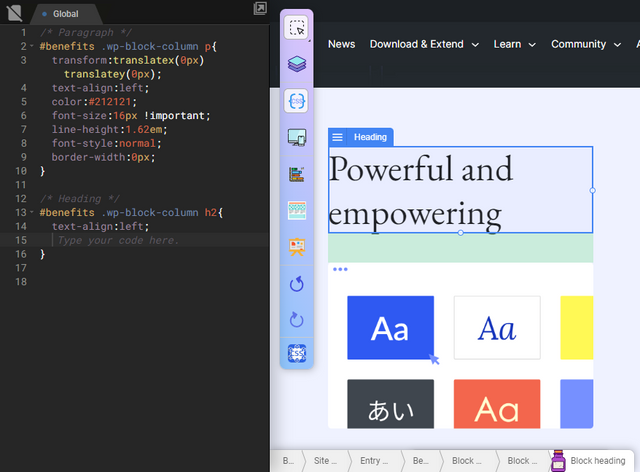Select the element picker tool
Viewport: 640px width, 472px height.
click(297, 27)
